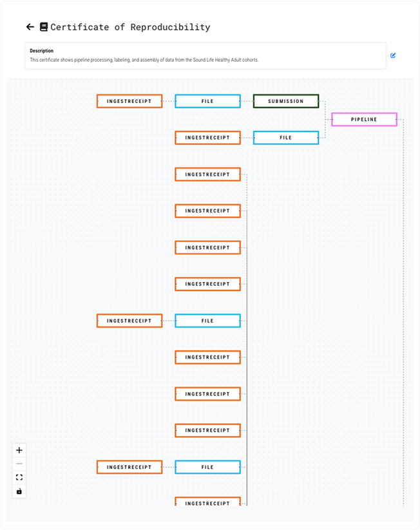Select the bottommost FILE node
Image resolution: width=420 pixels, height=530 pixels.
coord(207,467)
